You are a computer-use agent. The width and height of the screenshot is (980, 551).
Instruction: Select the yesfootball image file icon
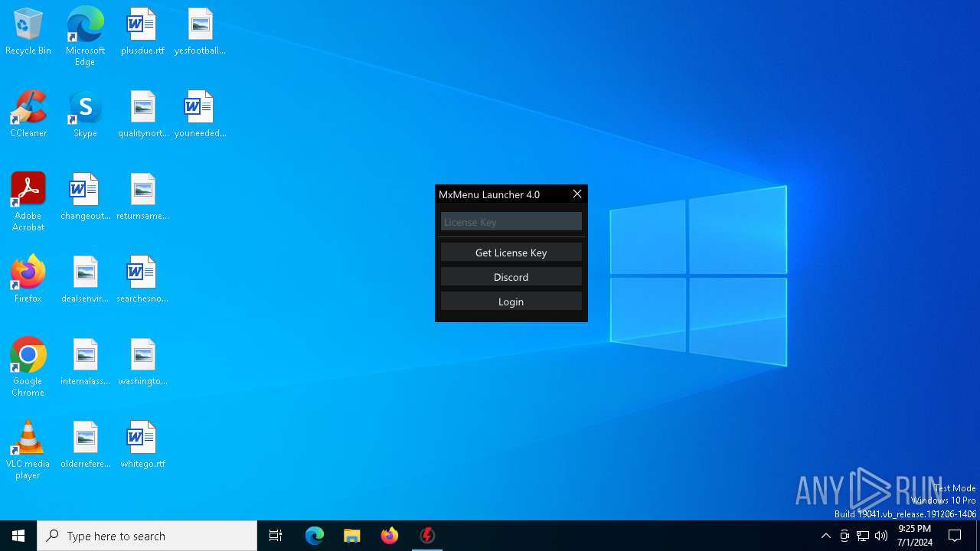click(200, 32)
